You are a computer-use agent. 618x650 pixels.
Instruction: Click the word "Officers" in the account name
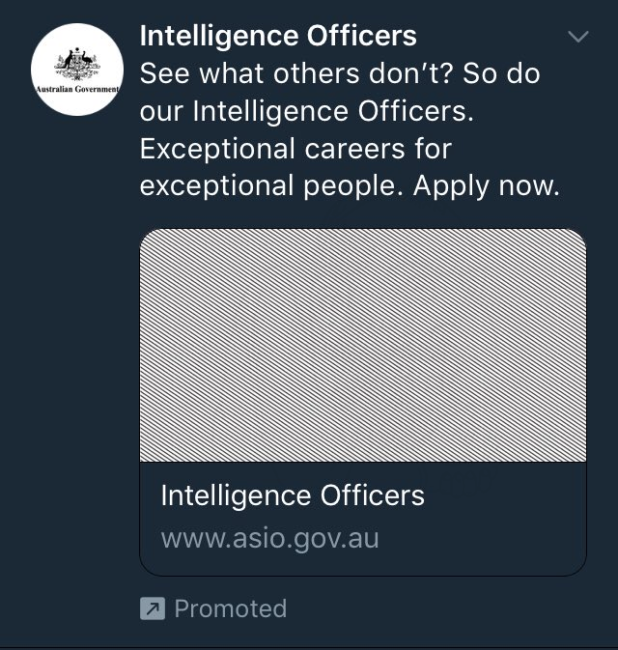(362, 36)
